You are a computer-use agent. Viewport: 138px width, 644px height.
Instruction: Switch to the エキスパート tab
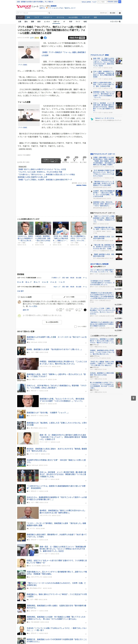pyautogui.click(x=48, y=17)
